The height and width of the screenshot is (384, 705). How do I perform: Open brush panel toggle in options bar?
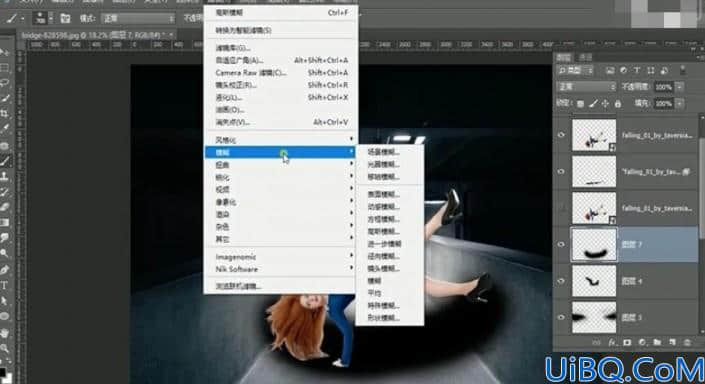coord(65,18)
